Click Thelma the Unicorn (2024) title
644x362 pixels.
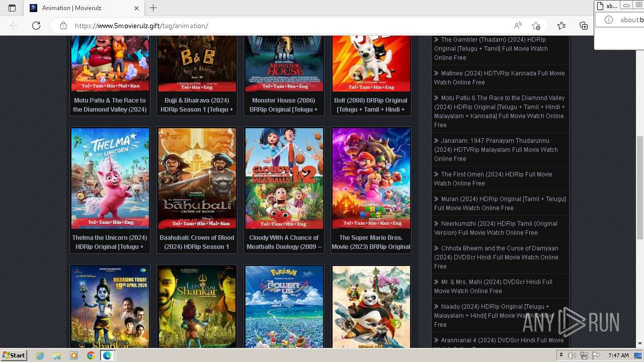click(x=110, y=242)
